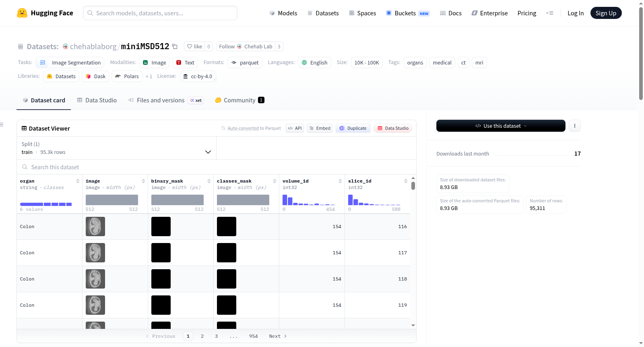Open the image thumbnail for slice 116
The image size is (644, 347).
point(95,226)
